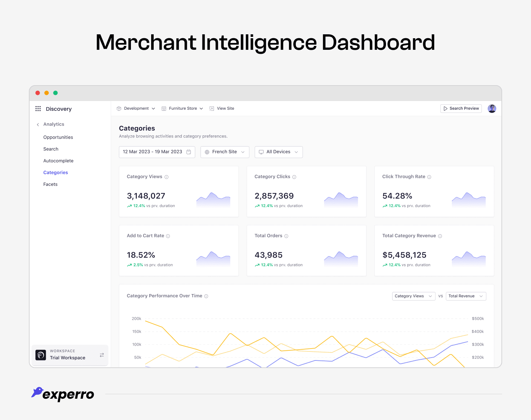Click the 3,148,027 value

point(146,196)
